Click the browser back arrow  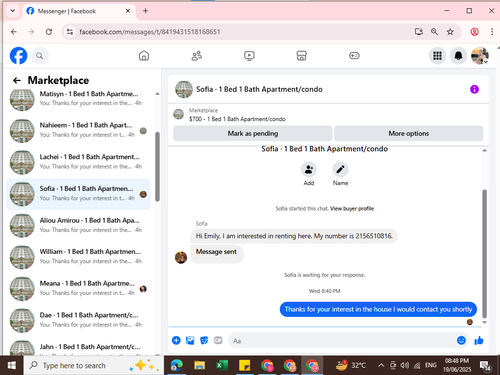point(14,32)
